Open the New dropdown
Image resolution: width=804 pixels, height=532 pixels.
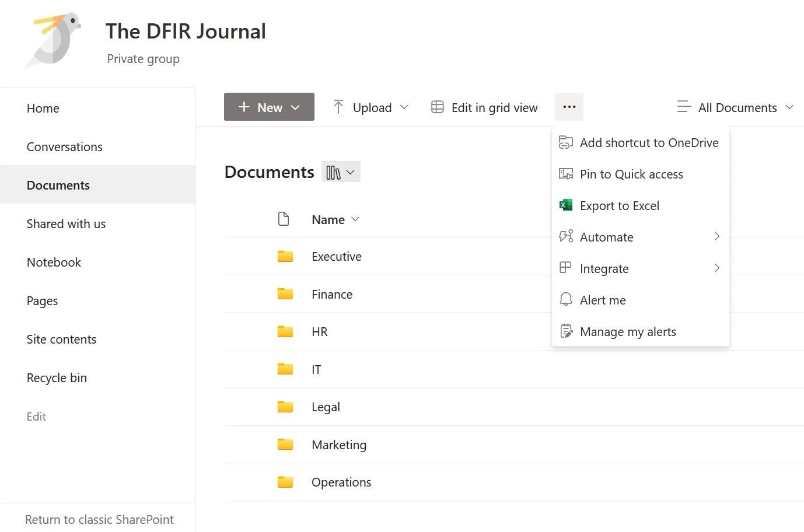point(269,107)
